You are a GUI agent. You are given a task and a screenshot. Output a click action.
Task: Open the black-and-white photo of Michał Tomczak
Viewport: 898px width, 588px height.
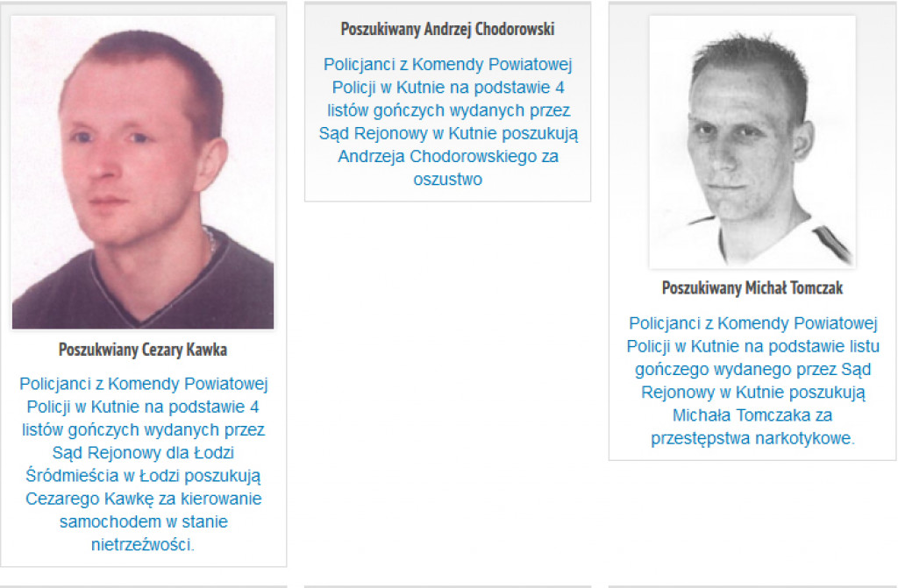coord(752,142)
